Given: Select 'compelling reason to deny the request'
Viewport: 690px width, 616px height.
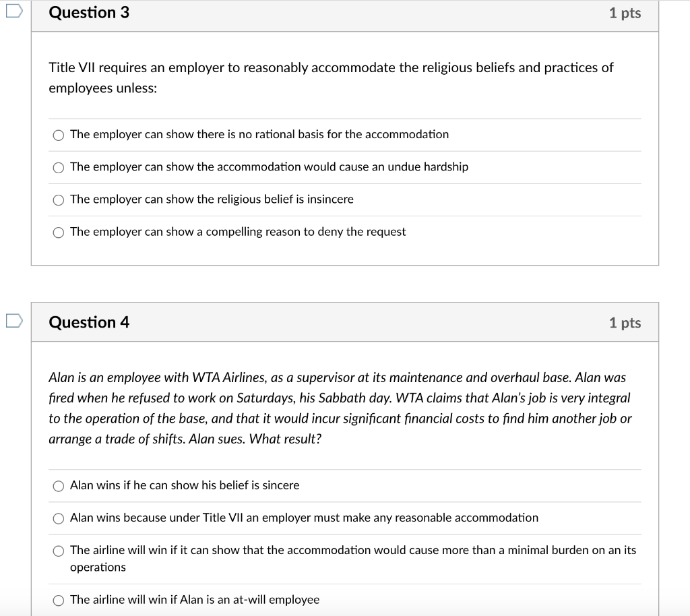Looking at the screenshot, I should [x=59, y=232].
